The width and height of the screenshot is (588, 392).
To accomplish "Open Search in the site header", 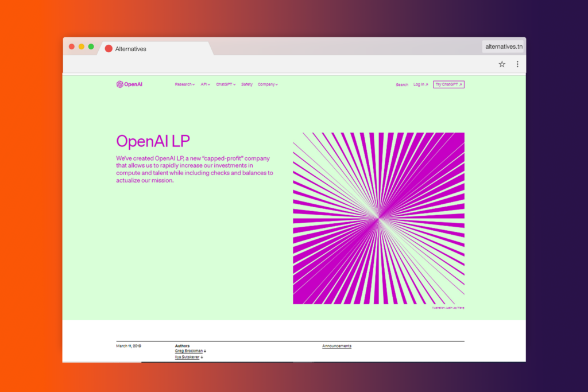I will tap(402, 85).
